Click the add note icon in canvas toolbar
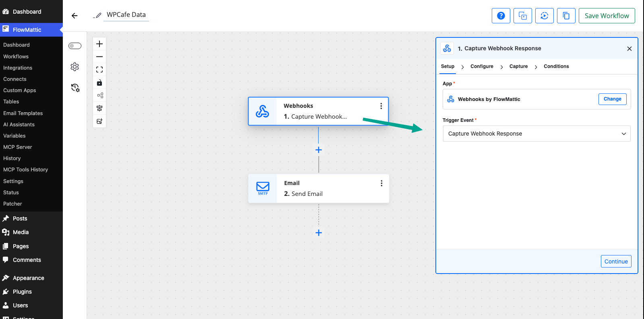The image size is (644, 319). click(x=99, y=121)
